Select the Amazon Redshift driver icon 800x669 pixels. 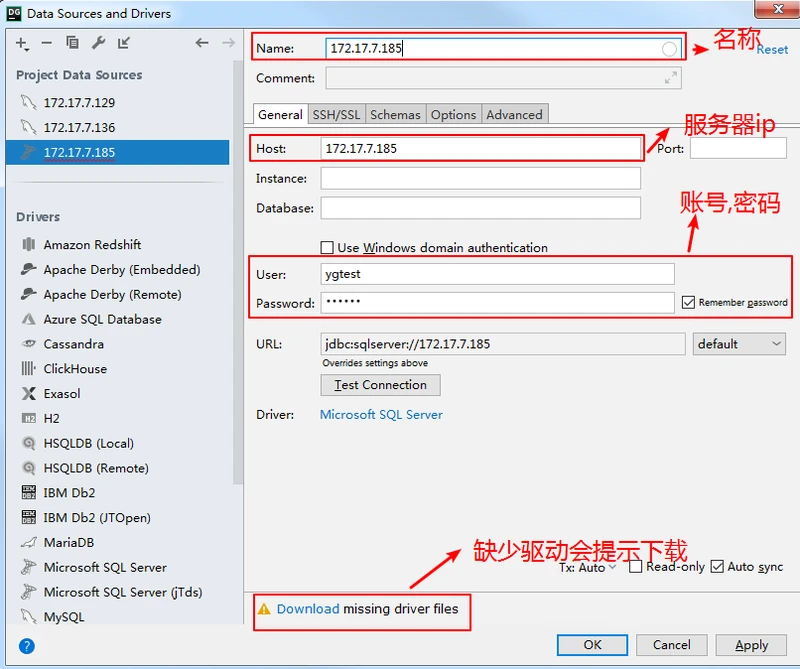(29, 244)
